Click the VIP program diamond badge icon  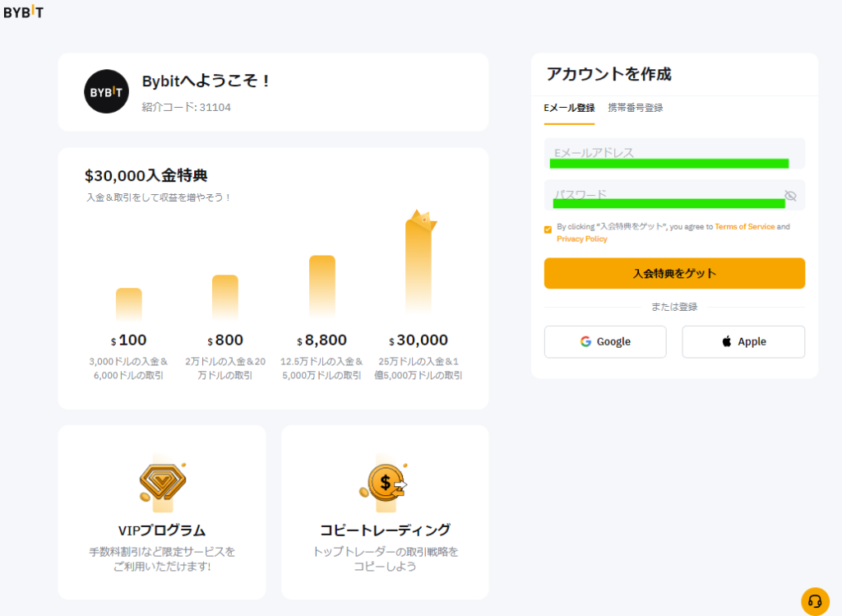(161, 483)
